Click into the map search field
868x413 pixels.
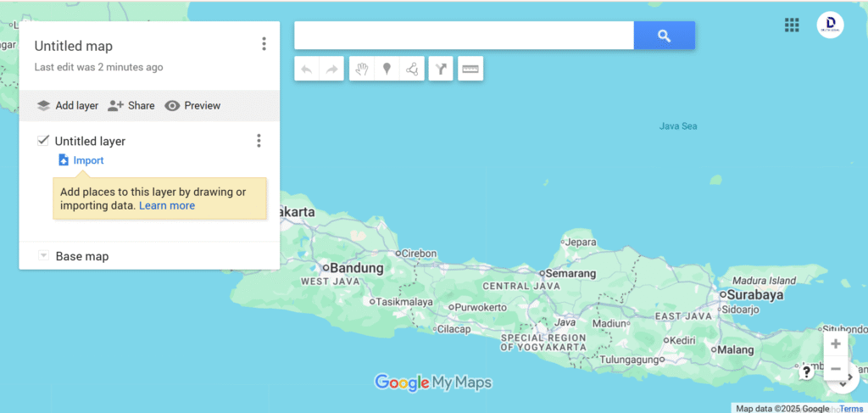pos(464,36)
